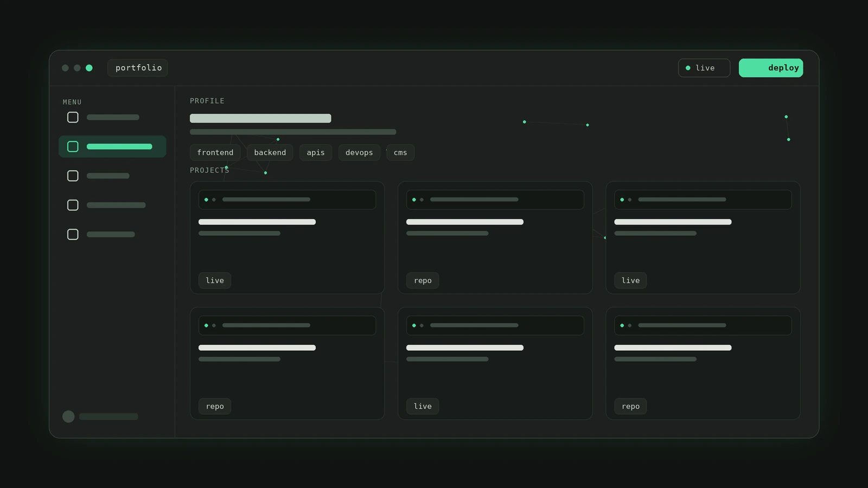Click address bar of middle top-row project card
The width and height of the screenshot is (868, 488).
point(495,200)
